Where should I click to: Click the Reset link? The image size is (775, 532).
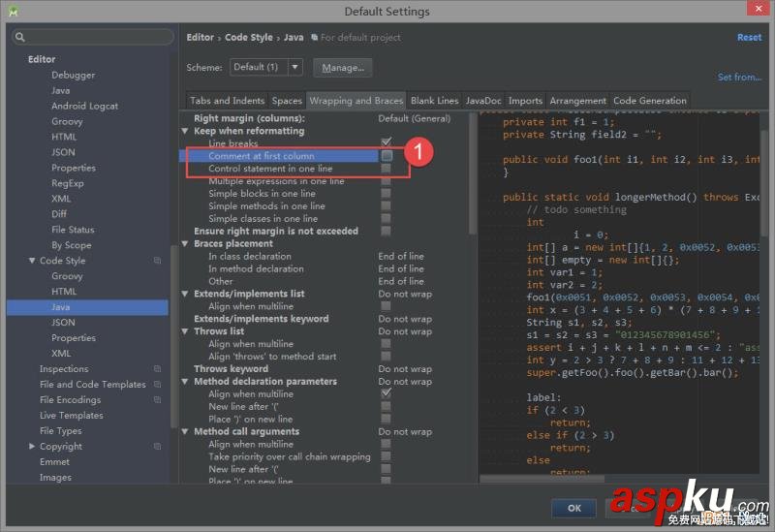pos(749,37)
